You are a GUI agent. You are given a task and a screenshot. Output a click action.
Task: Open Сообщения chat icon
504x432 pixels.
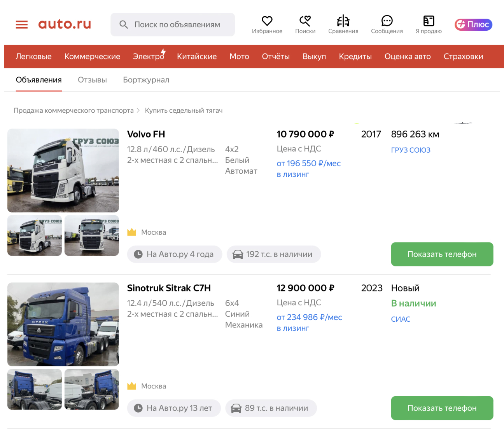coord(387,21)
